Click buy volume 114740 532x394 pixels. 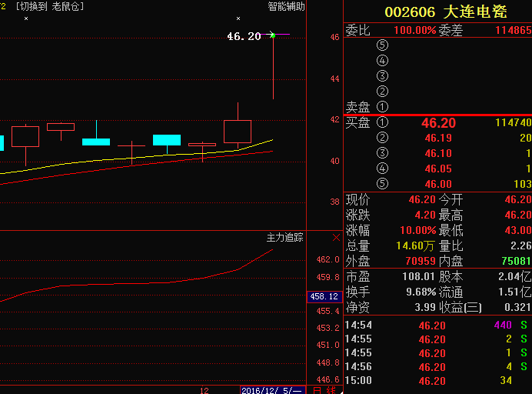513,122
